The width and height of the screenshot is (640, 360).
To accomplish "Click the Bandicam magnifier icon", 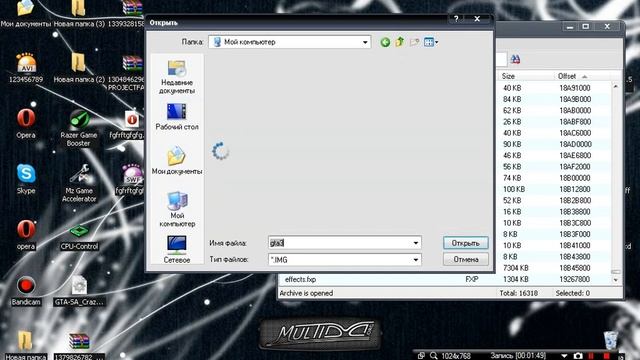I will click(433, 356).
